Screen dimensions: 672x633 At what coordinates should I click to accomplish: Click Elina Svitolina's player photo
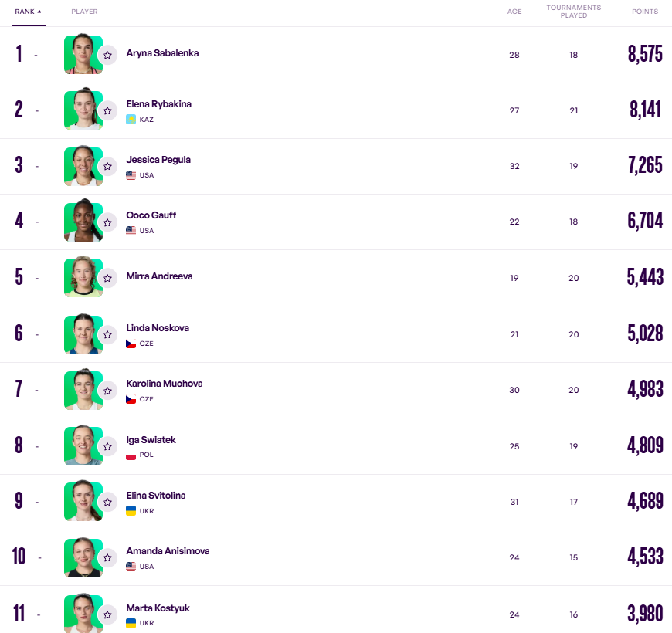(83, 501)
